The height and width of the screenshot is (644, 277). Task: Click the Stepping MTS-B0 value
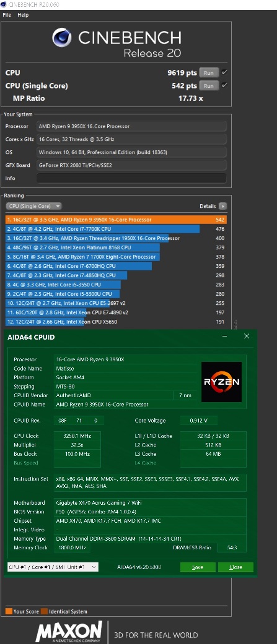66,387
